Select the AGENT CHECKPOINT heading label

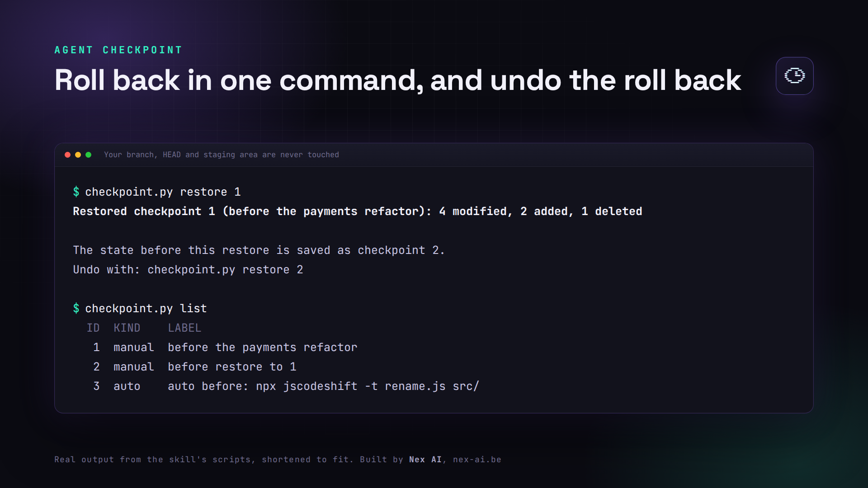tap(118, 50)
